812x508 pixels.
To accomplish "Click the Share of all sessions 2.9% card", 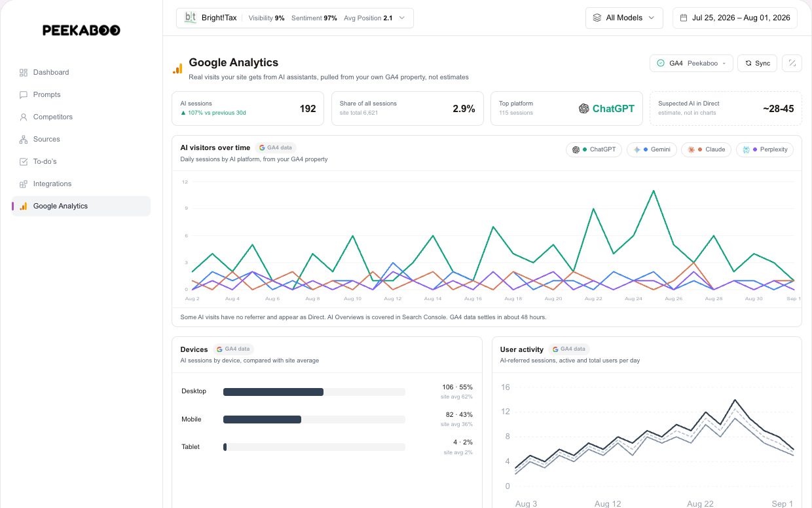I will (407, 108).
